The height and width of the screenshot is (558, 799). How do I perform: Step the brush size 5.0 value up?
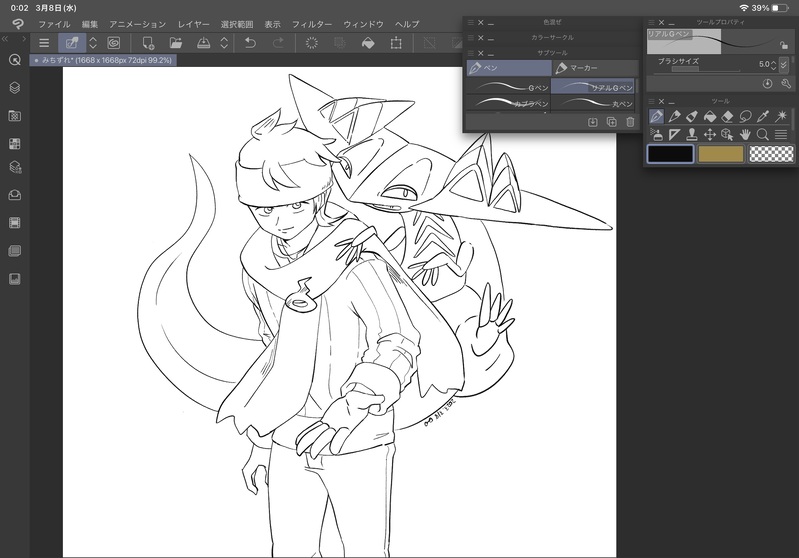(774, 61)
